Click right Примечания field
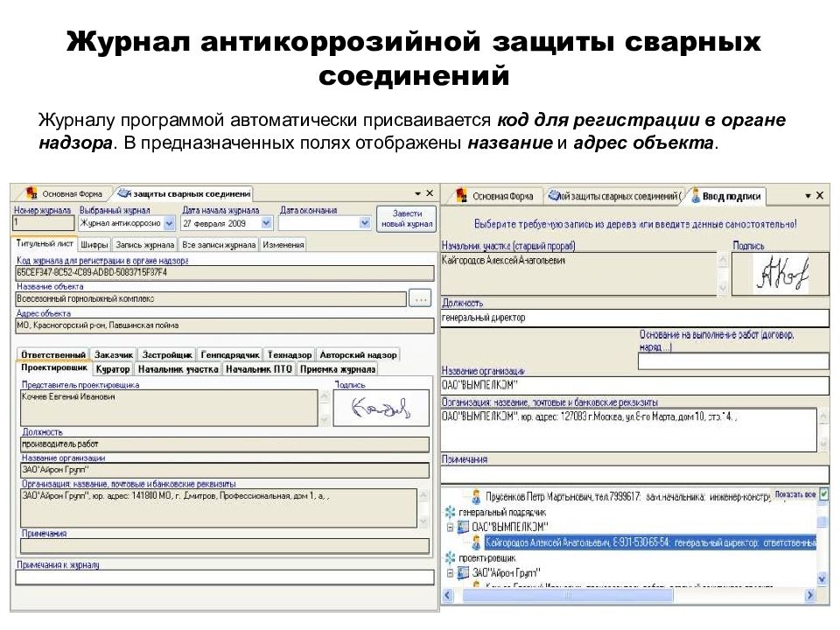The height and width of the screenshot is (630, 840). pos(635,474)
